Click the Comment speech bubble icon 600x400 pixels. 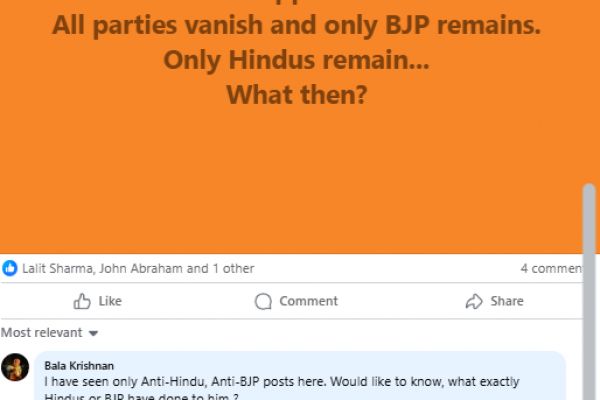(x=263, y=301)
